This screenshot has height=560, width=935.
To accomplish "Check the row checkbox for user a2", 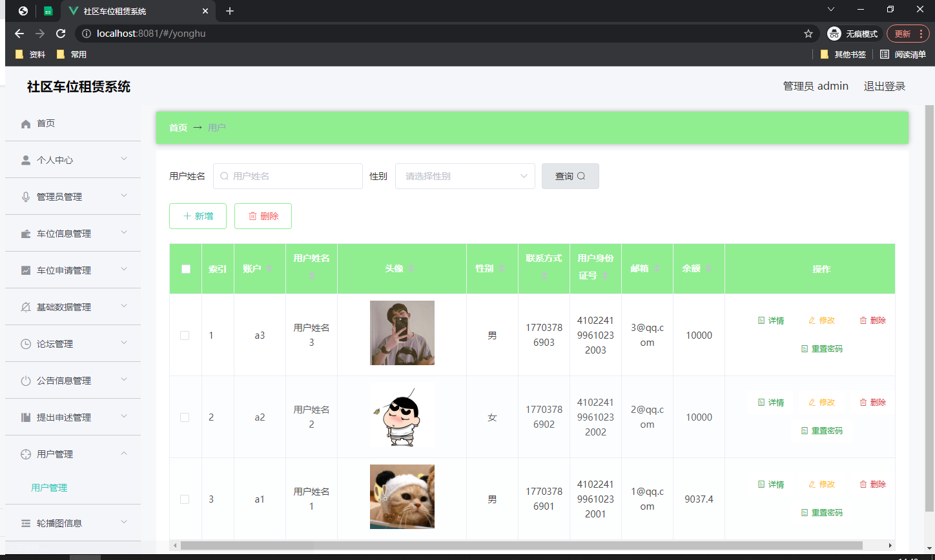I will click(x=185, y=417).
